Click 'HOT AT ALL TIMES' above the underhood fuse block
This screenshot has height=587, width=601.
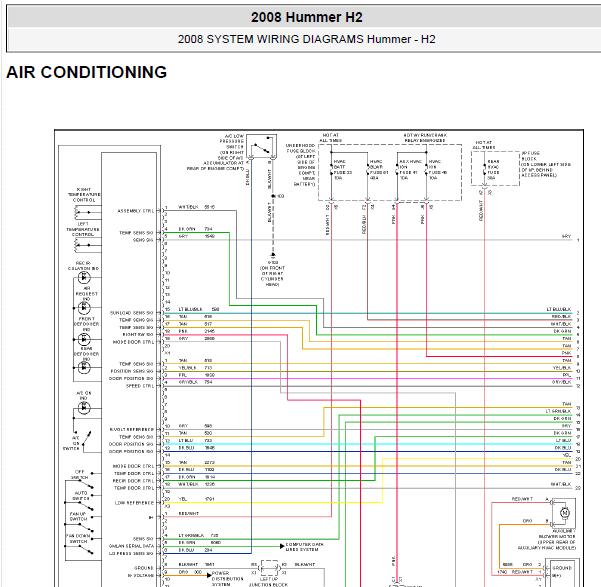(330, 138)
